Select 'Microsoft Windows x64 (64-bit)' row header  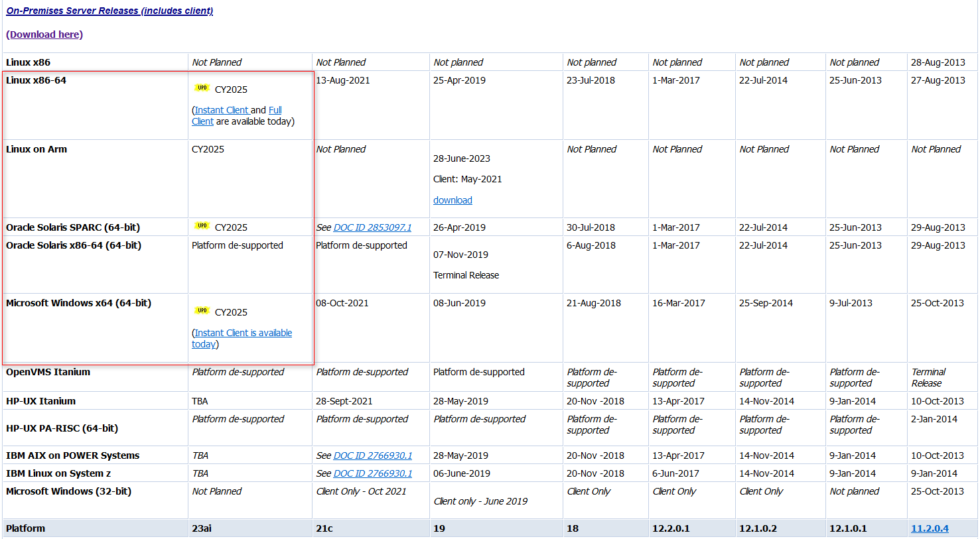78,303
